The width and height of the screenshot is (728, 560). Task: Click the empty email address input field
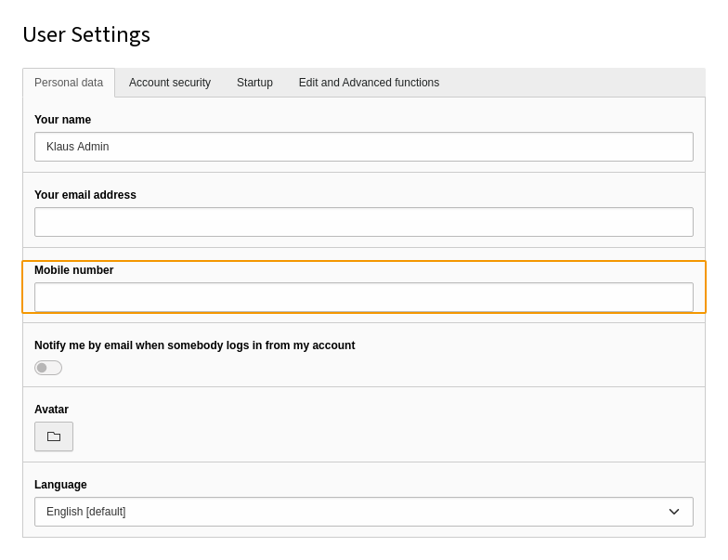[x=363, y=222]
